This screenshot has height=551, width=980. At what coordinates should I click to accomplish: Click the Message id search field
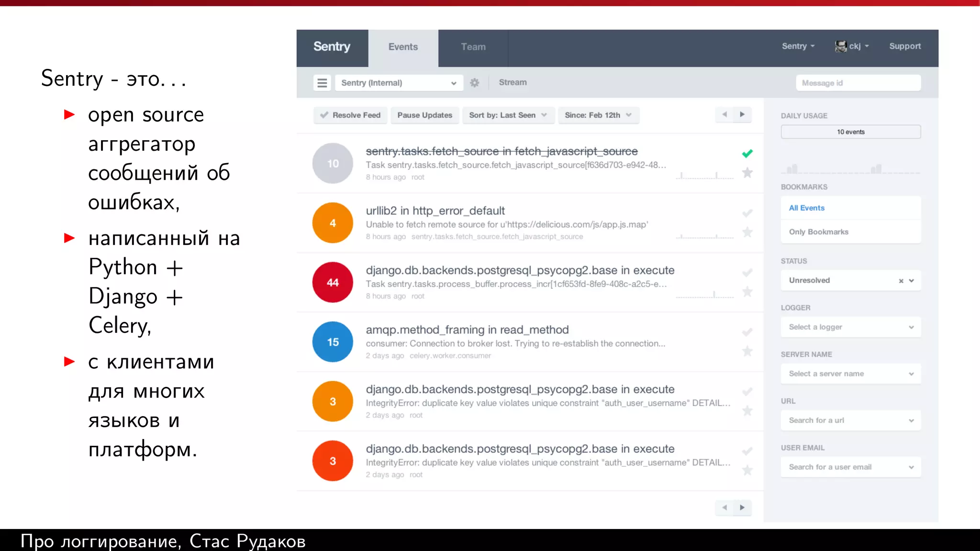pyautogui.click(x=857, y=83)
